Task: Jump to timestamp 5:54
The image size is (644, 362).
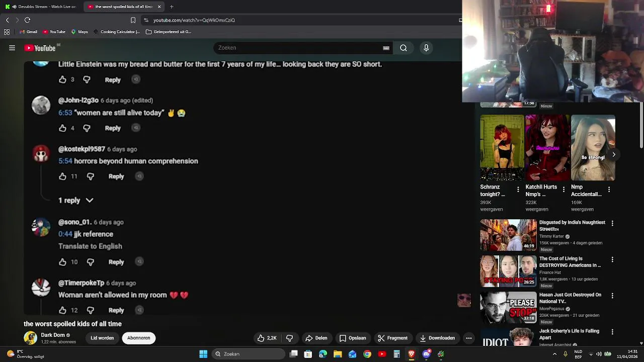Action: [x=65, y=161]
